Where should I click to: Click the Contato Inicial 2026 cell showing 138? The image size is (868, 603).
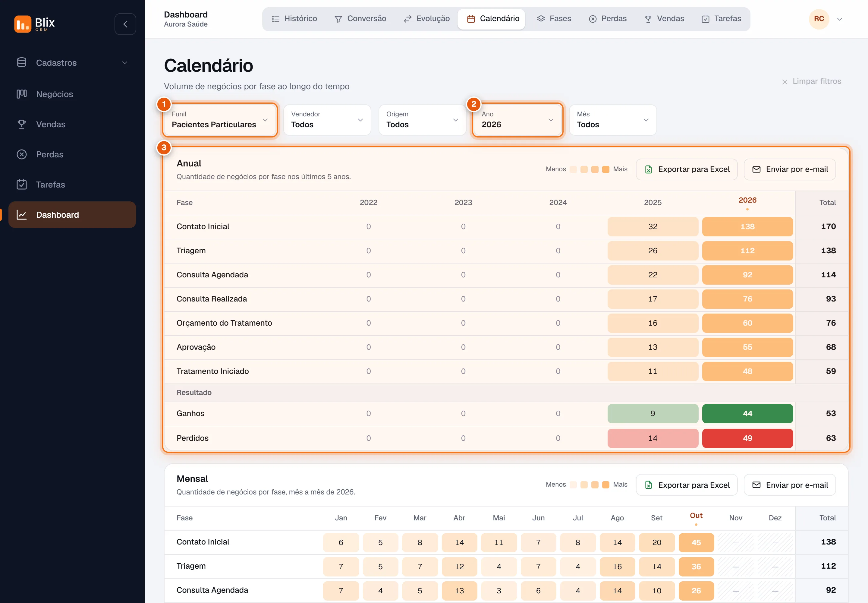pyautogui.click(x=747, y=227)
